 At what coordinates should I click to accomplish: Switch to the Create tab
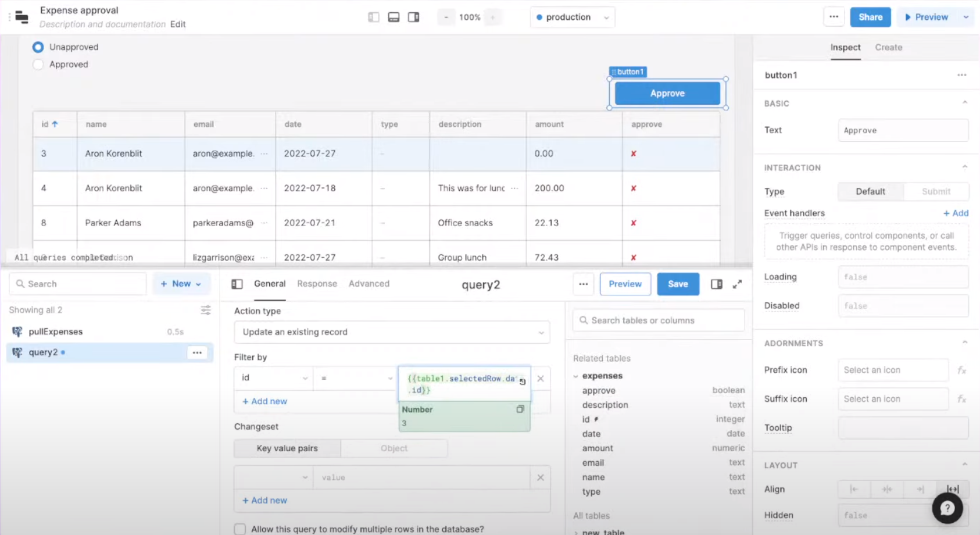889,48
